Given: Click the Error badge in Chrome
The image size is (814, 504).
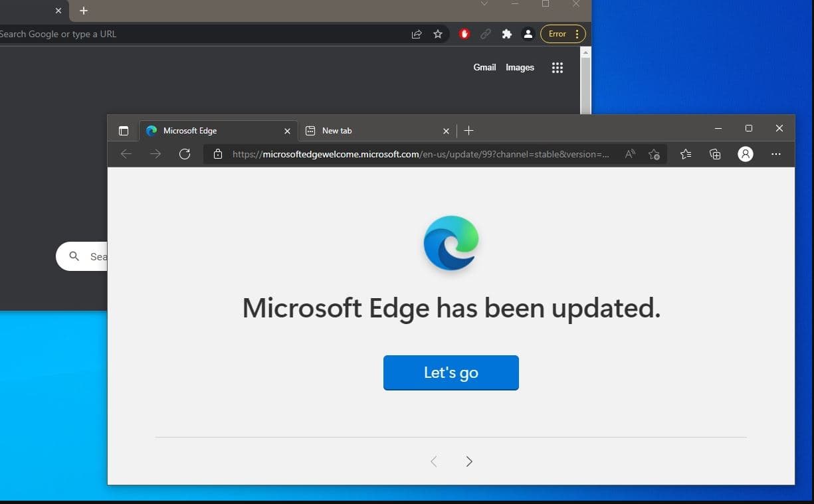Looking at the screenshot, I should tap(556, 34).
